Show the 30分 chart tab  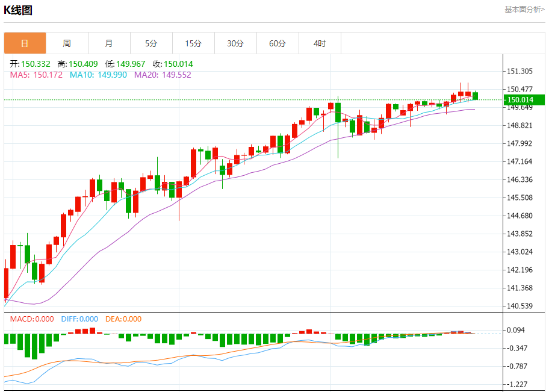(235, 43)
